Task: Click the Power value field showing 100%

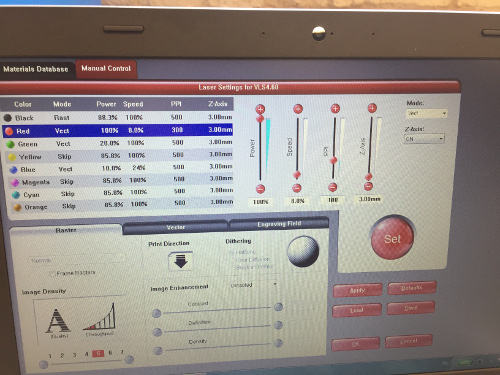Action: (x=260, y=202)
